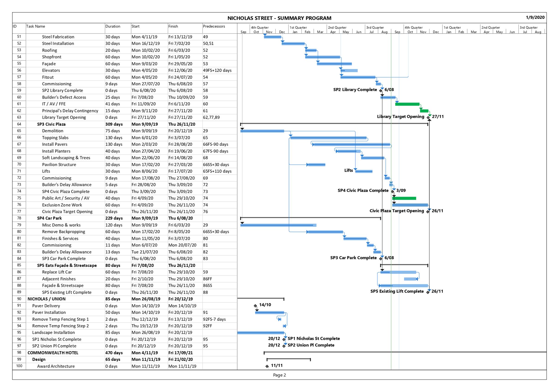Select the COMMONWEALTH HOTEL summary row
Screen dimensions: 559x392
click(125, 353)
